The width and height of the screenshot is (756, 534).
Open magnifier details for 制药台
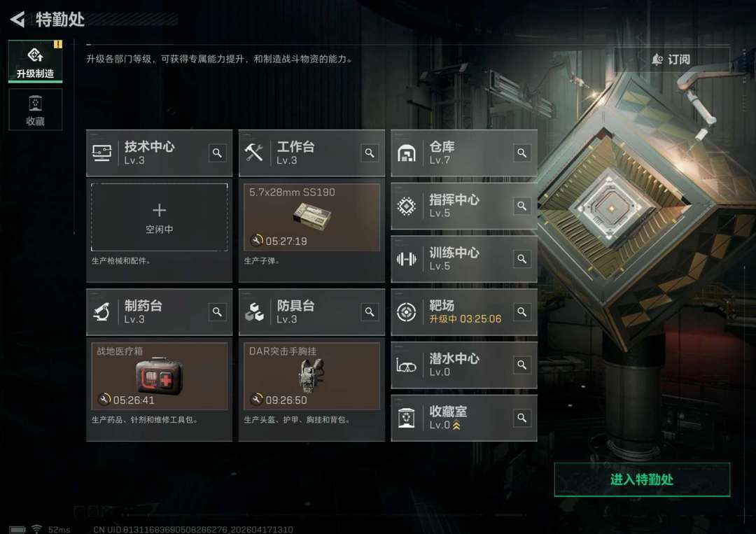point(218,312)
